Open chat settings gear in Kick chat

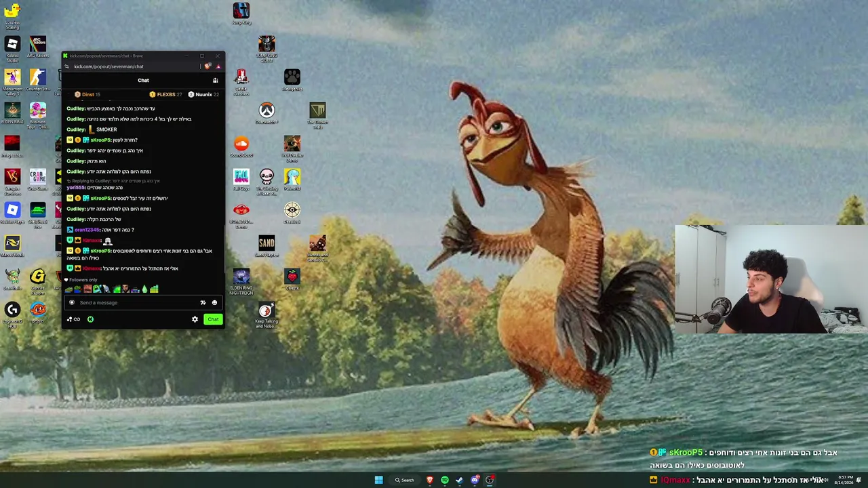point(195,319)
